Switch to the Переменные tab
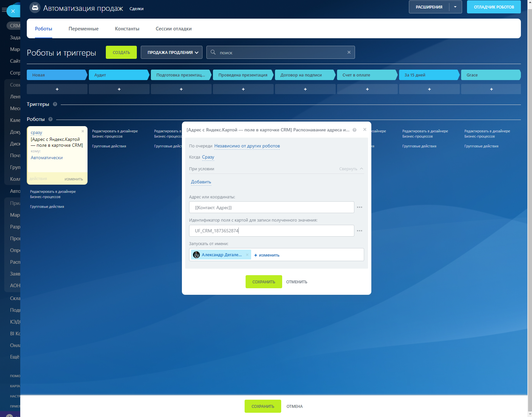Screen dimensions: 532x417 point(84,29)
